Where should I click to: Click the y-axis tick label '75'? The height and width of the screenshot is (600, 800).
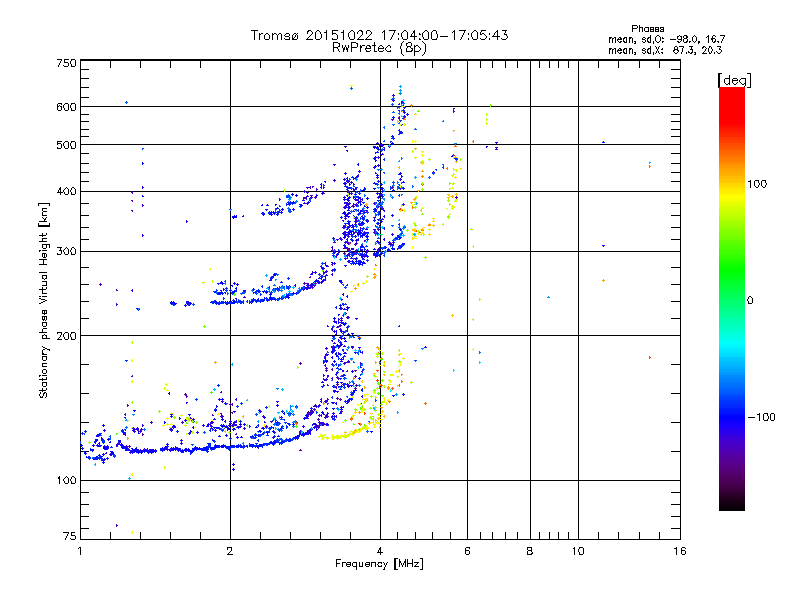tap(70, 536)
